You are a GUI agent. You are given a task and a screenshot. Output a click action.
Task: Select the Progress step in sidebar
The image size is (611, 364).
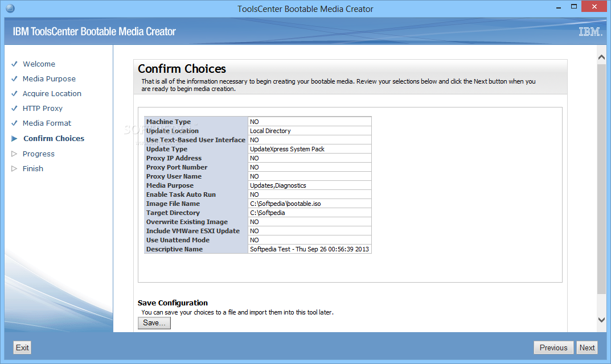click(39, 154)
